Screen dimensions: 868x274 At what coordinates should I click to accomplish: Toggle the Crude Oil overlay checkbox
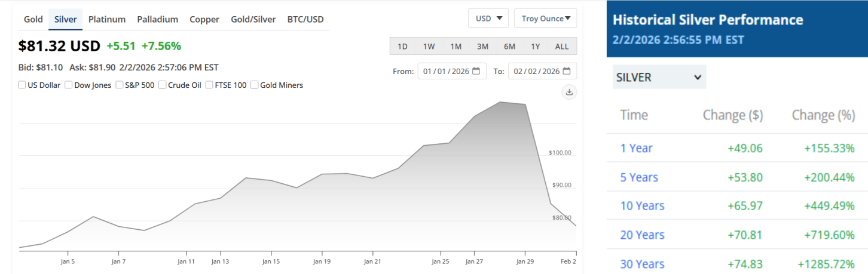click(x=162, y=85)
